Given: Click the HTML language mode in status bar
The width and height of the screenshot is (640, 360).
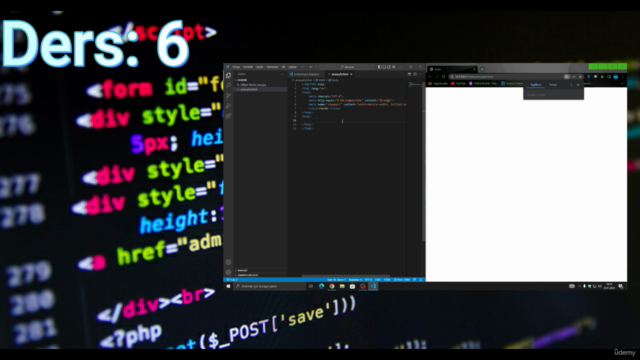Looking at the screenshot, I should point(387,280).
